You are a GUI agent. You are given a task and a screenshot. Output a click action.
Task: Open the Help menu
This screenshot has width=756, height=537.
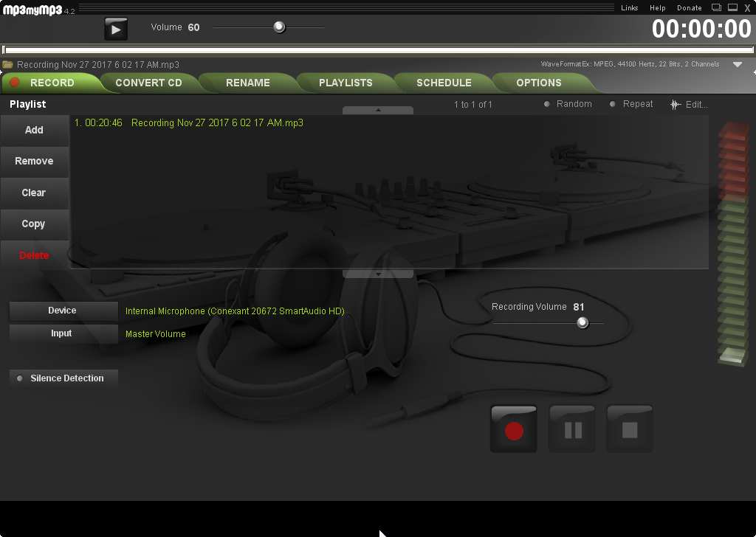click(x=657, y=7)
